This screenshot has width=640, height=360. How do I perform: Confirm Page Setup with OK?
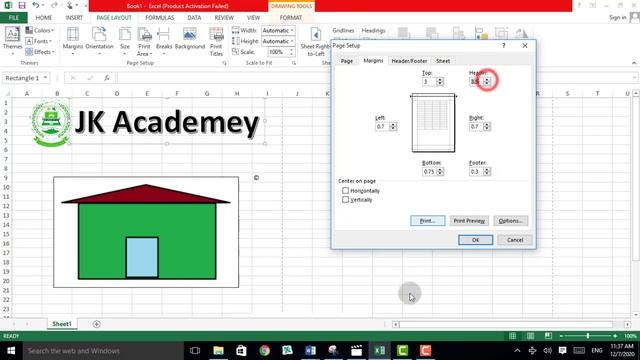(476, 240)
